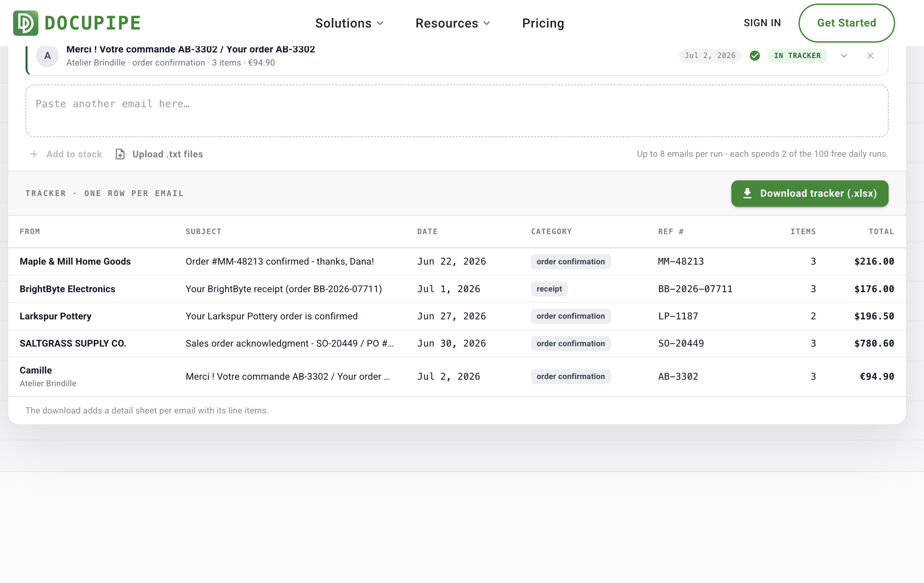The height and width of the screenshot is (583, 924).
Task: Click the SUBJECT column header
Action: [x=203, y=231]
